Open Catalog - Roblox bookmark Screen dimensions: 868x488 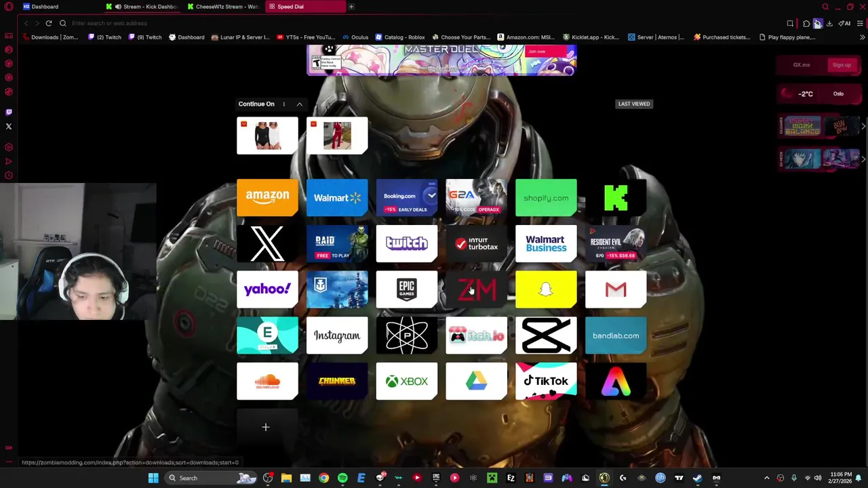pos(400,37)
